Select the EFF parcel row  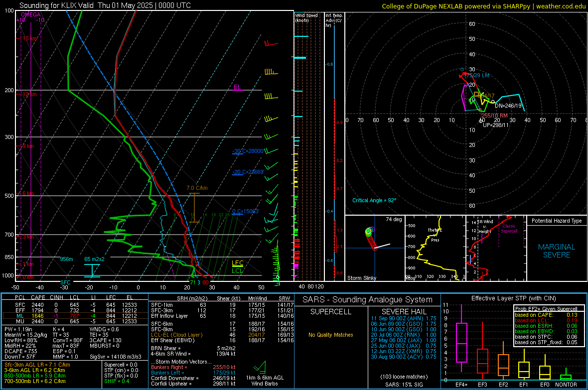[75, 310]
